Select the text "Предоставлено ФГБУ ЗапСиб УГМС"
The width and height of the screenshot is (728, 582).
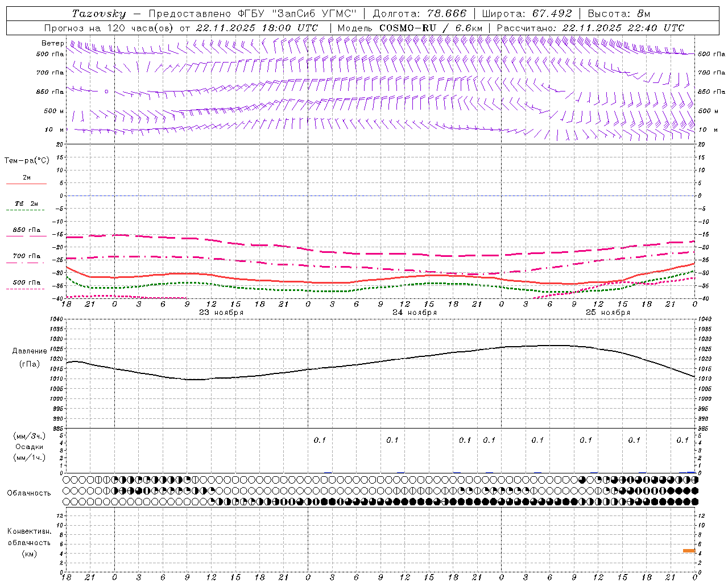[x=252, y=14]
